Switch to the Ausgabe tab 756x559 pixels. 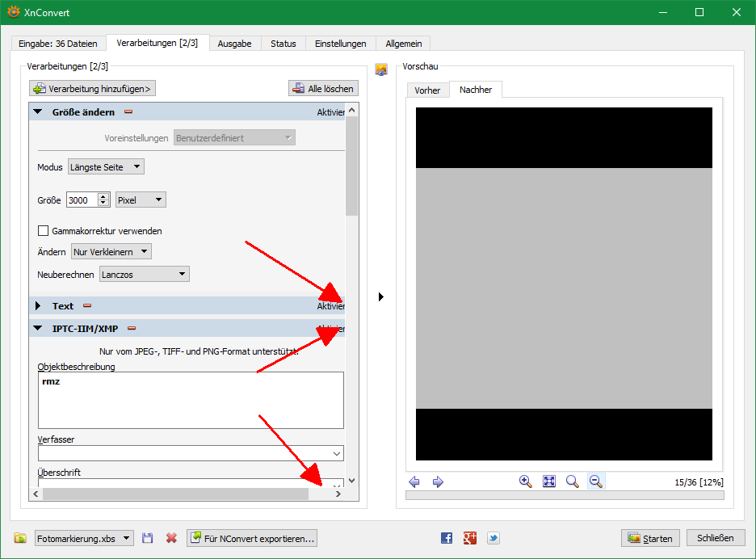pos(234,44)
